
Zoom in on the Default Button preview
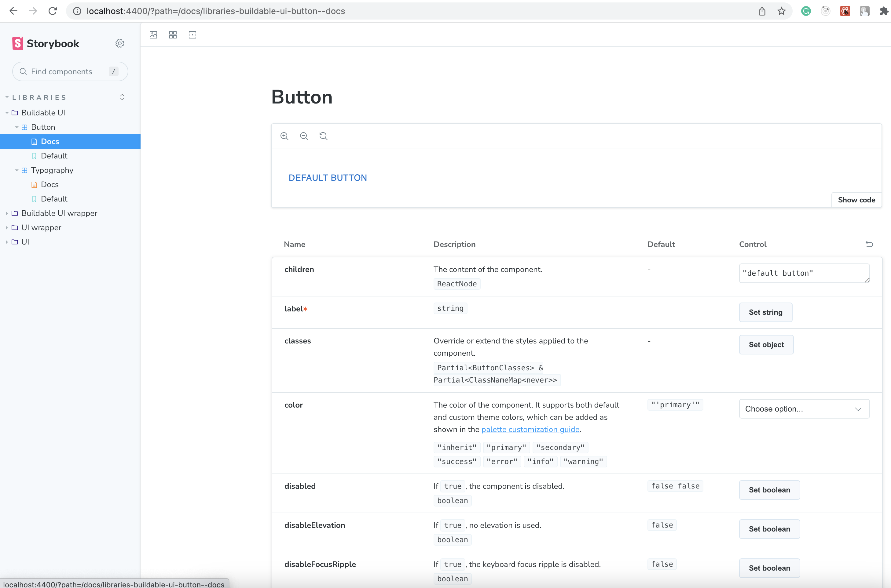(284, 136)
